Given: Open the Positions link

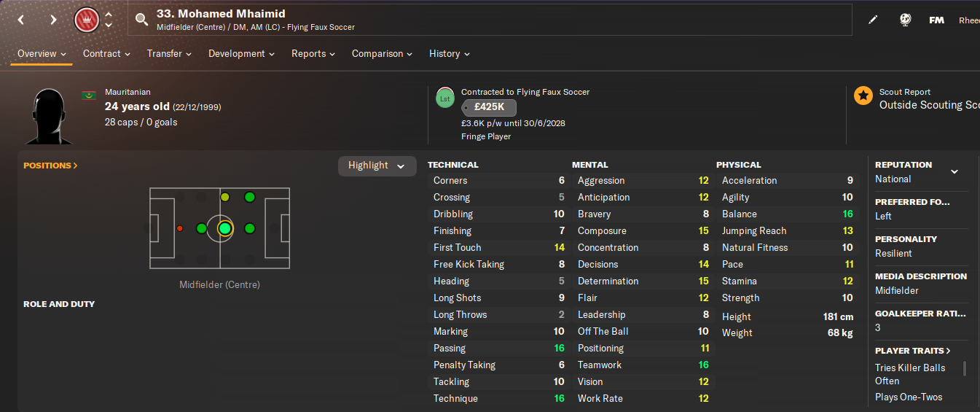Looking at the screenshot, I should point(50,166).
